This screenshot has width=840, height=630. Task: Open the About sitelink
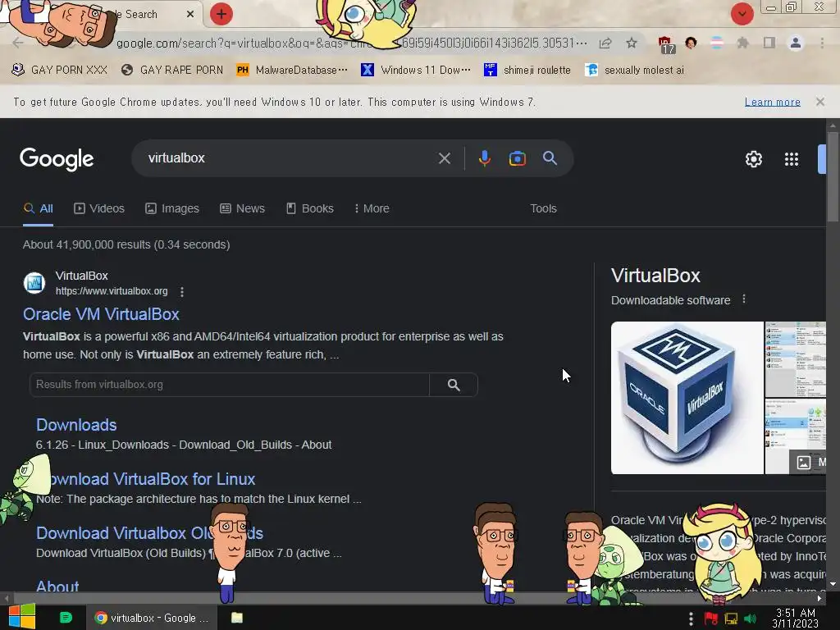tap(57, 586)
